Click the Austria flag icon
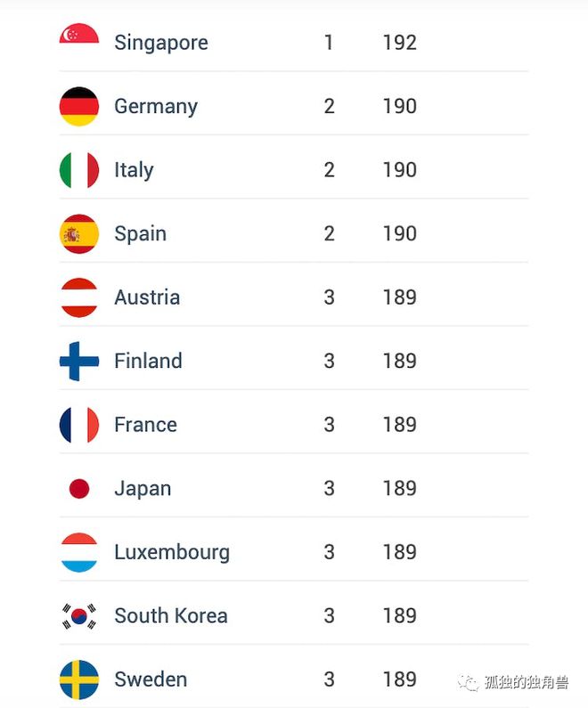This screenshot has width=588, height=708. pyautogui.click(x=79, y=297)
